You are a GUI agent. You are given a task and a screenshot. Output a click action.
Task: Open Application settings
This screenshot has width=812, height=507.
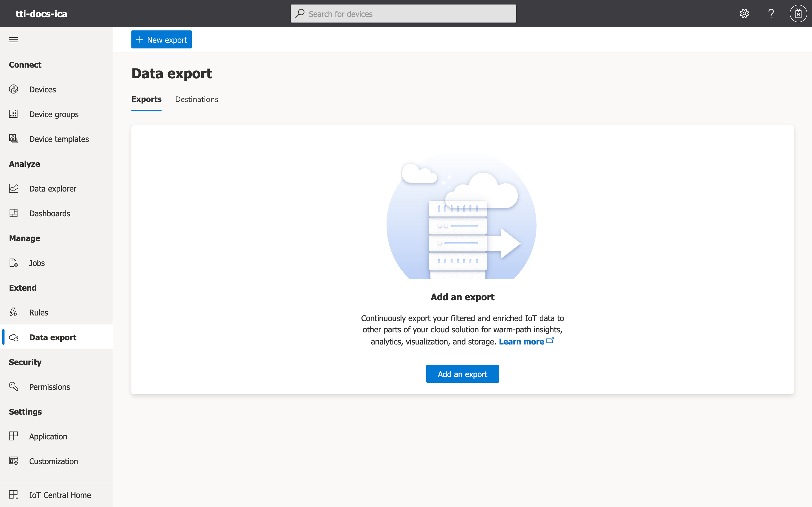[x=48, y=436]
